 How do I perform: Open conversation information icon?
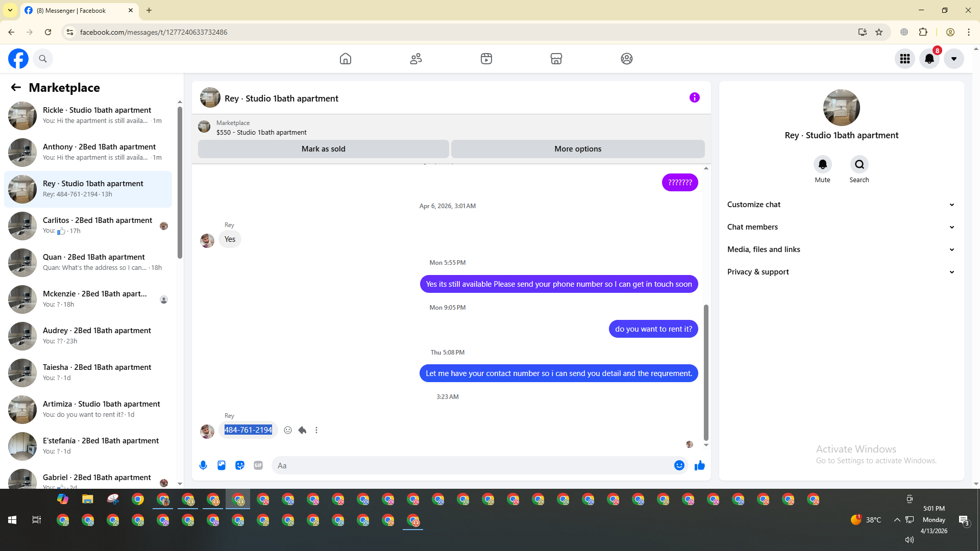pos(695,97)
